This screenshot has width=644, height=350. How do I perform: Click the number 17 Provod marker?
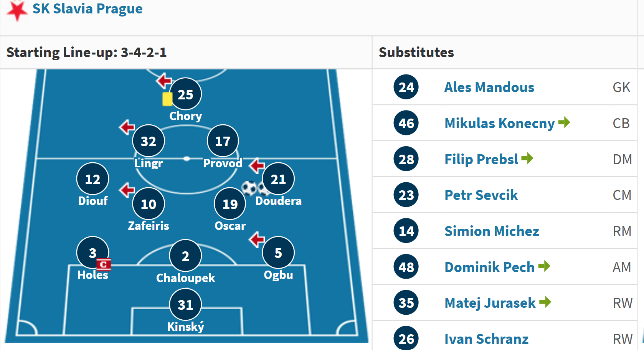[223, 141]
